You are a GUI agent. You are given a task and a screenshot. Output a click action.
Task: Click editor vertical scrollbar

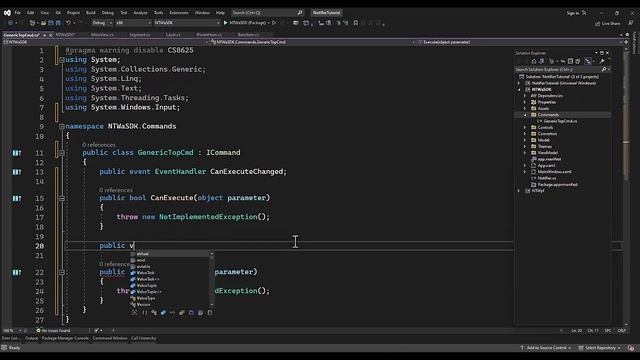pos(626,184)
